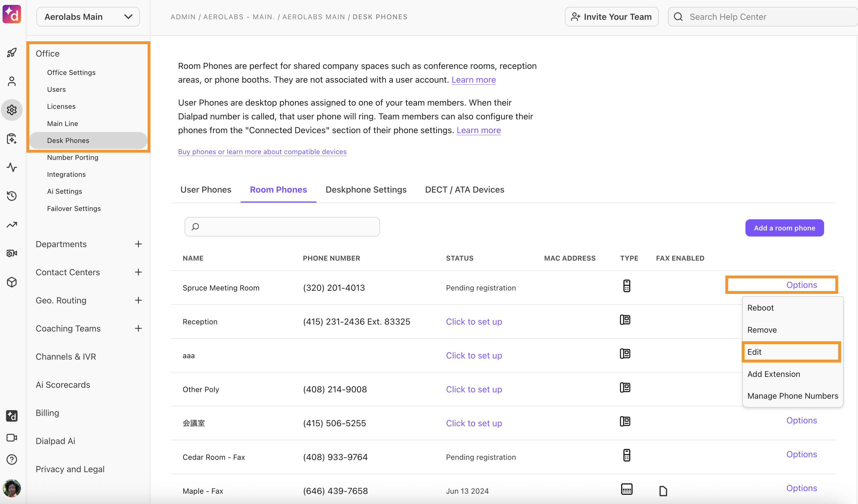Choose Reboot from the options menu

(793, 308)
